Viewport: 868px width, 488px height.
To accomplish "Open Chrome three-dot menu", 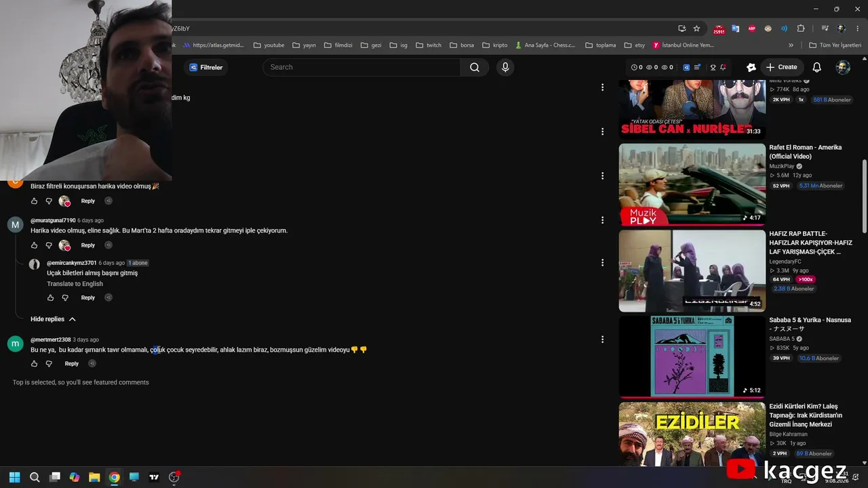I will pyautogui.click(x=857, y=28).
